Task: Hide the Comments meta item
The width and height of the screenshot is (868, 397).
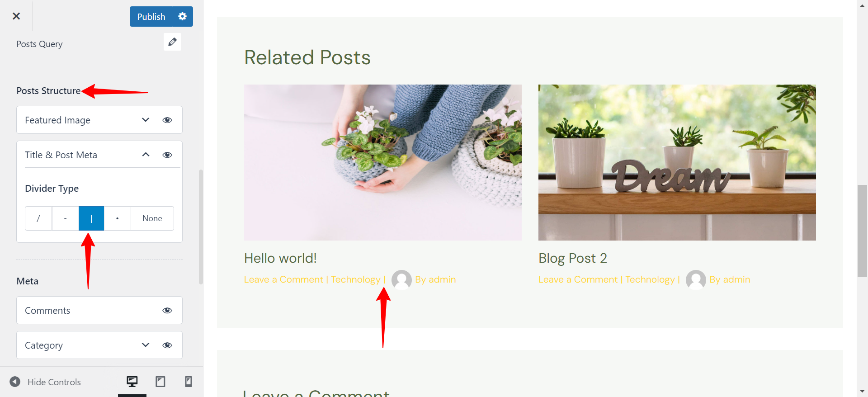Action: pyautogui.click(x=167, y=310)
